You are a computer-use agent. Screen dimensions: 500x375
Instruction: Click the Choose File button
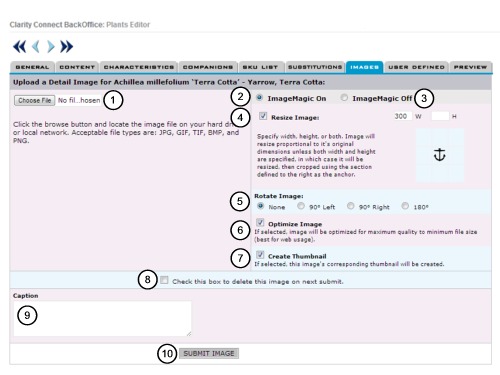click(x=34, y=100)
